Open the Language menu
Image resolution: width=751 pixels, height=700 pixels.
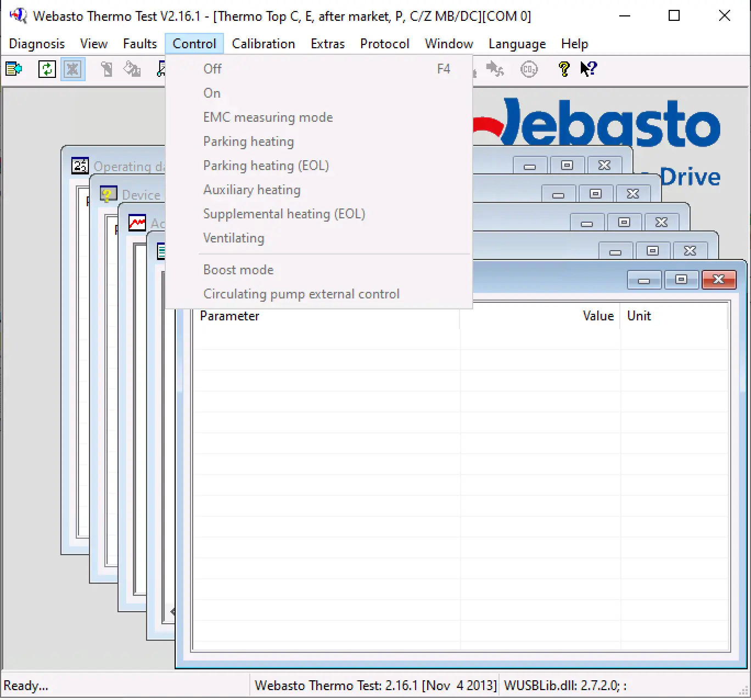pyautogui.click(x=517, y=44)
